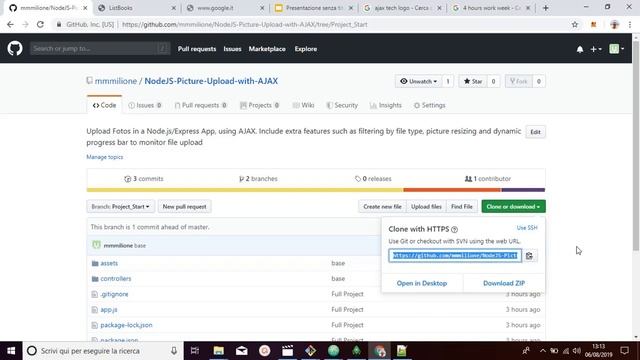Image resolution: width=640 pixels, height=360 pixels.
Task: Expand the plus create-new menu
Action: pyautogui.click(x=596, y=49)
